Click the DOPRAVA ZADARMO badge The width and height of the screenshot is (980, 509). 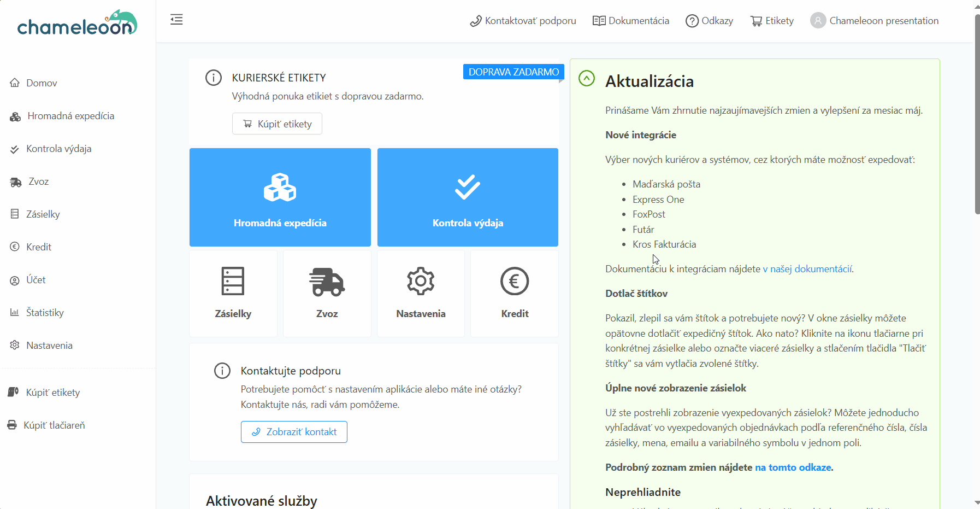[x=513, y=72]
